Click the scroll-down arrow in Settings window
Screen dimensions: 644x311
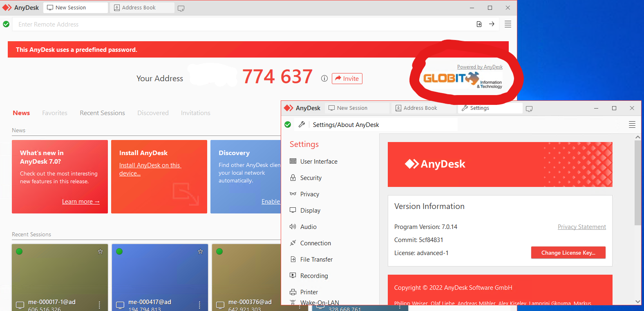pos(638,302)
